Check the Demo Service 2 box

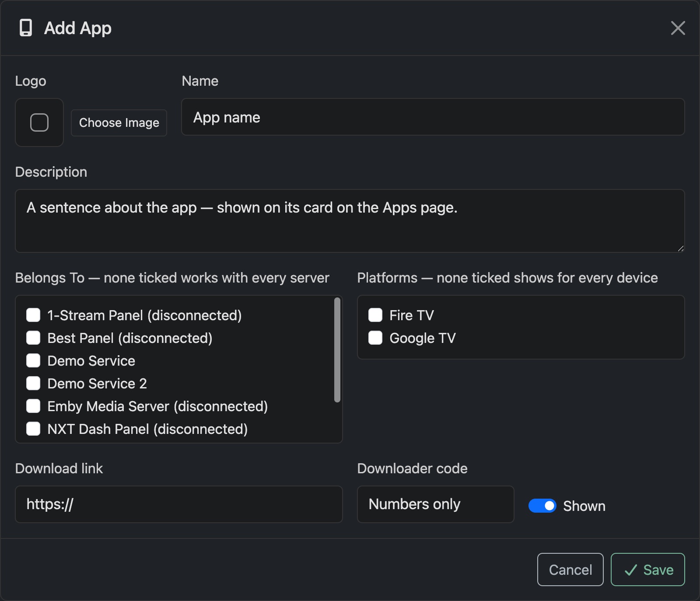(33, 383)
